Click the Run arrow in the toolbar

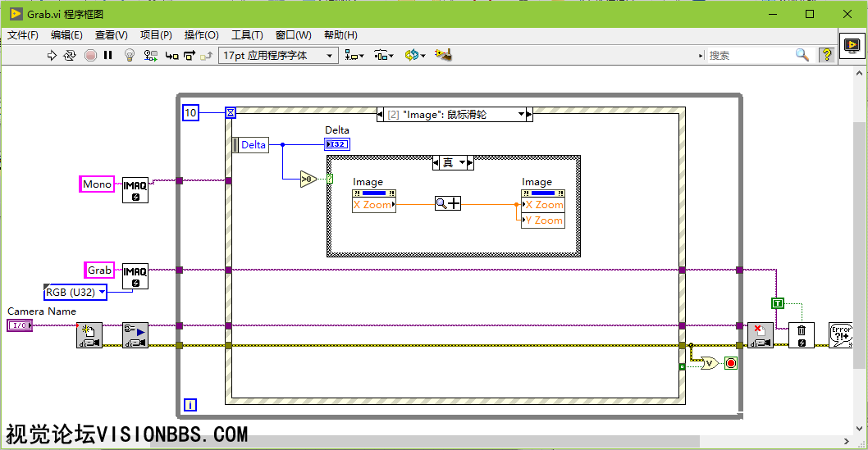[51, 55]
